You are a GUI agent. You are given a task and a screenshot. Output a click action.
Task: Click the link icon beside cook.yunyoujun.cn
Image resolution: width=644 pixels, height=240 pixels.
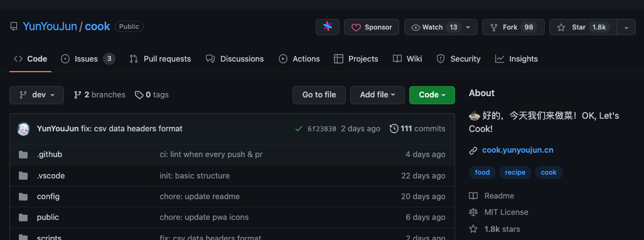coord(473,150)
